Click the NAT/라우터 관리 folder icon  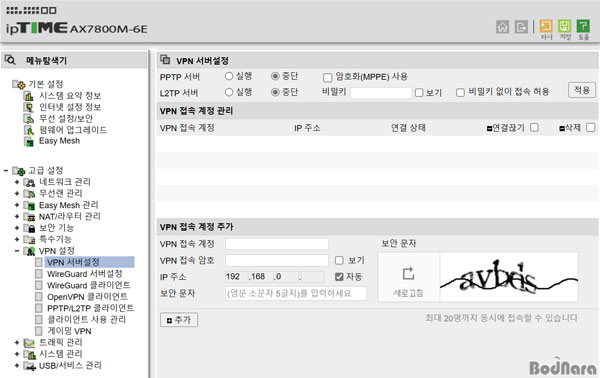click(29, 217)
